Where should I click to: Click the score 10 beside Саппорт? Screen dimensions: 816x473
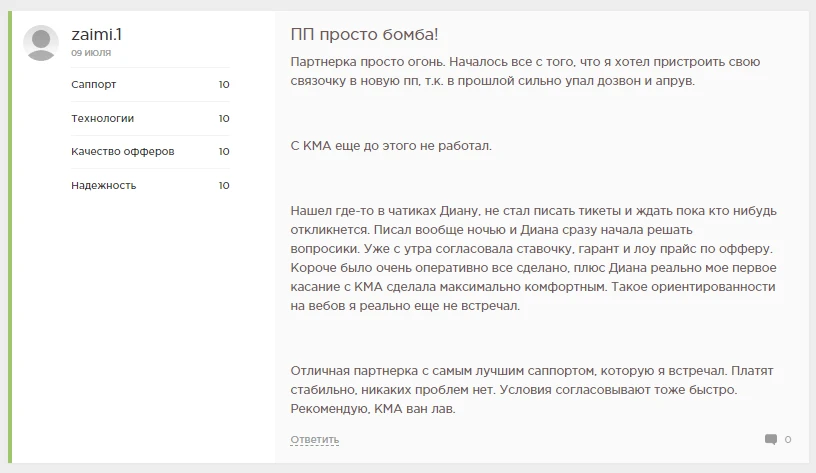click(x=224, y=84)
